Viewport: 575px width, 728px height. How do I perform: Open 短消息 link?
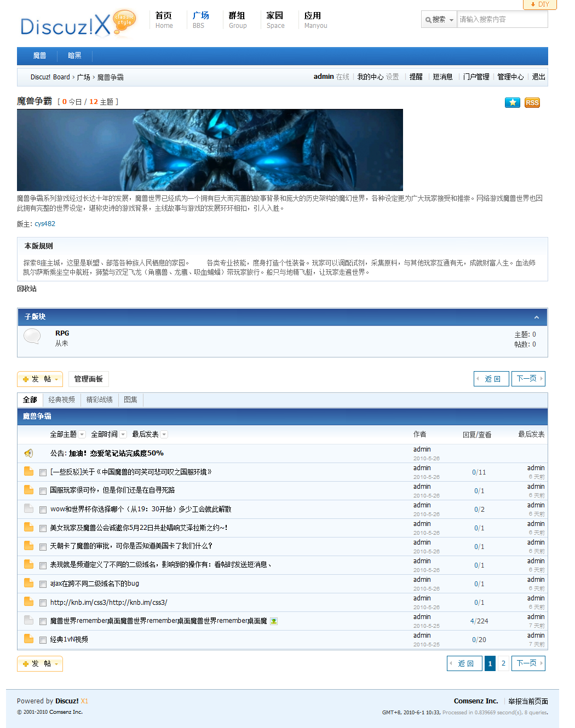[x=442, y=77]
